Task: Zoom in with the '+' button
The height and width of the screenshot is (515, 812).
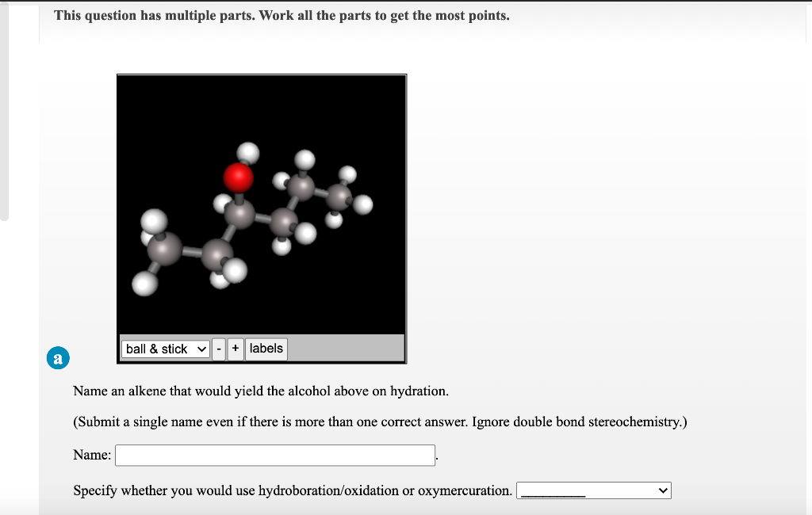Action: tap(234, 349)
